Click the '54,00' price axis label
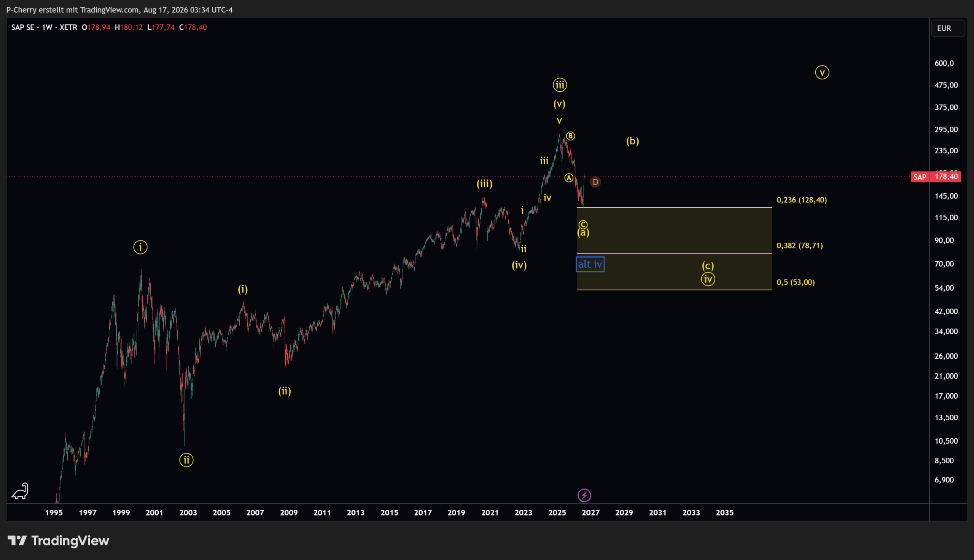974x560 pixels. [x=944, y=288]
